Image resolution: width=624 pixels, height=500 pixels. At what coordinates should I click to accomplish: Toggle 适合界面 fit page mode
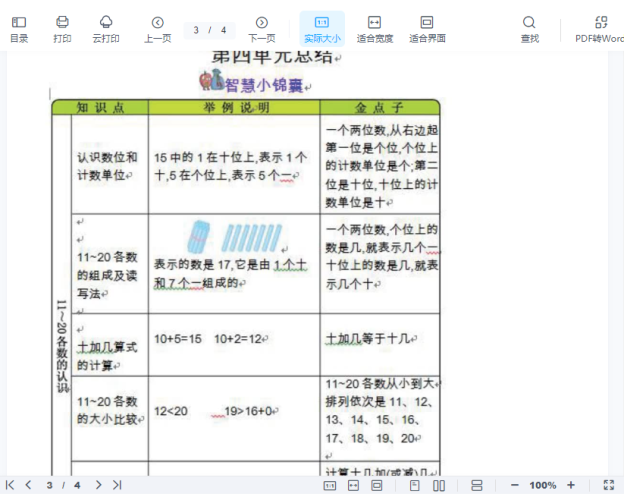[x=427, y=29]
